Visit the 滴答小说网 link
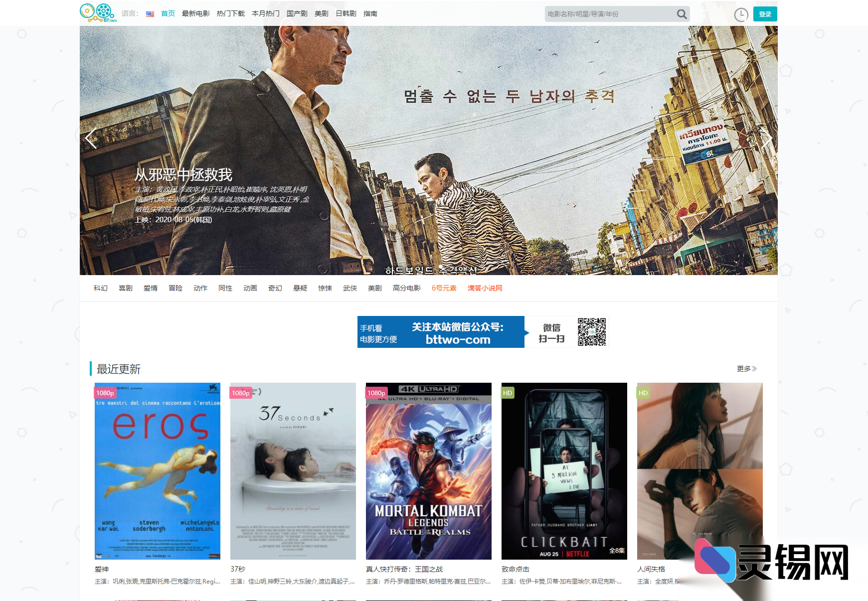 click(485, 288)
